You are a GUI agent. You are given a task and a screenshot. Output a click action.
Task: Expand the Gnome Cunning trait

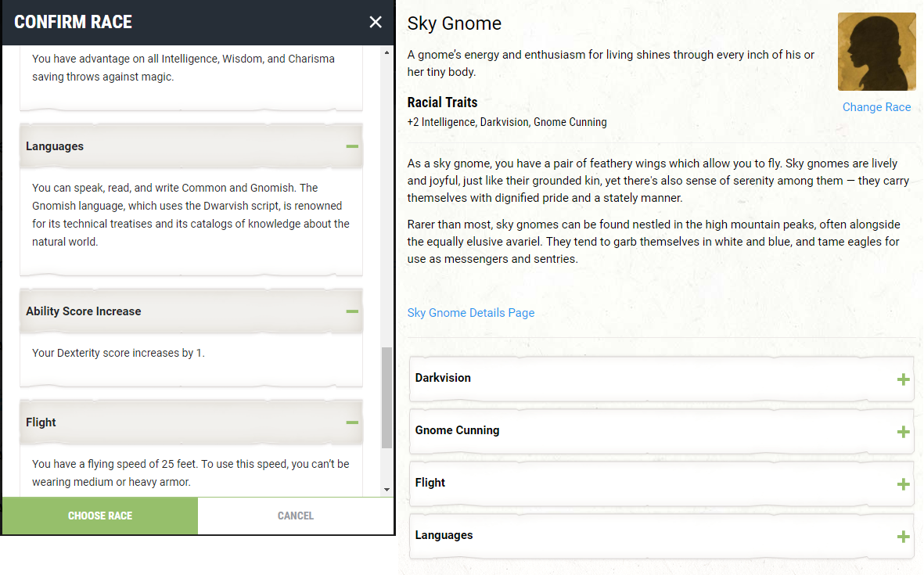pos(903,432)
